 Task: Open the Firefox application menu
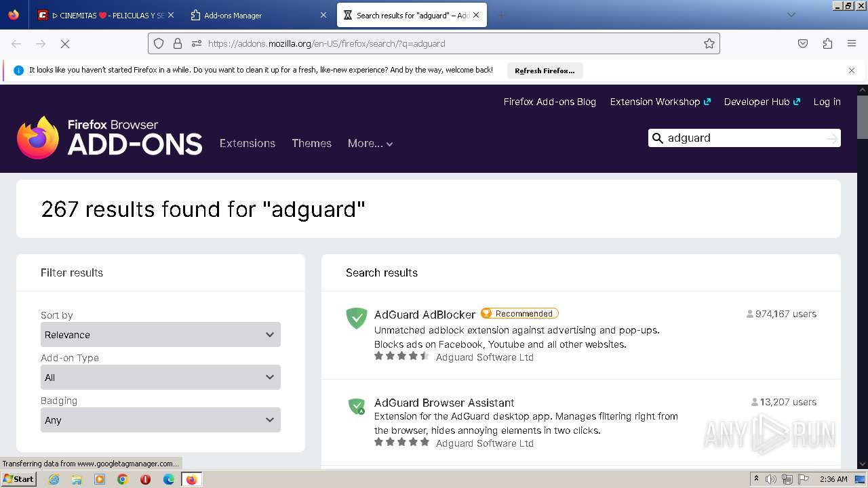(852, 43)
